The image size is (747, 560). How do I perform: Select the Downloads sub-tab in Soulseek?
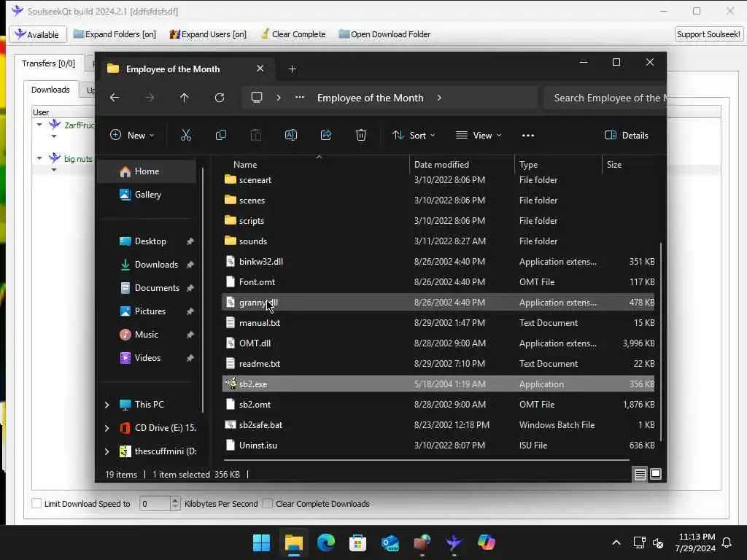coord(50,90)
